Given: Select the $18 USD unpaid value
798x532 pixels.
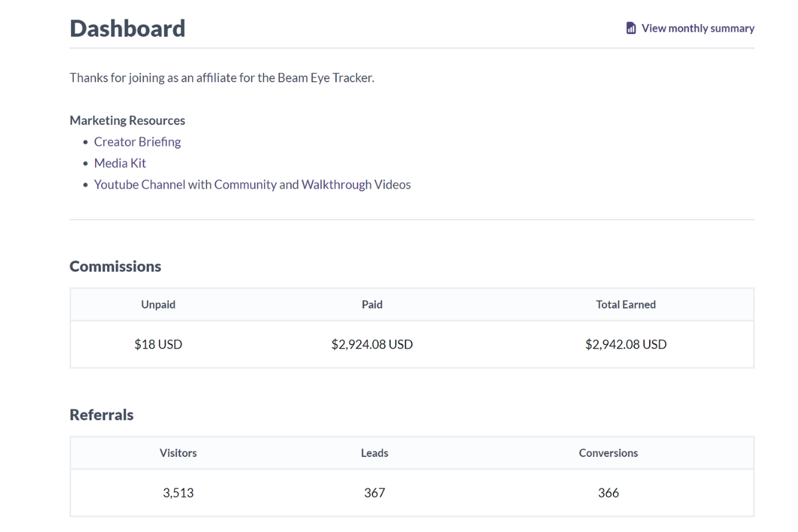Looking at the screenshot, I should pos(158,344).
